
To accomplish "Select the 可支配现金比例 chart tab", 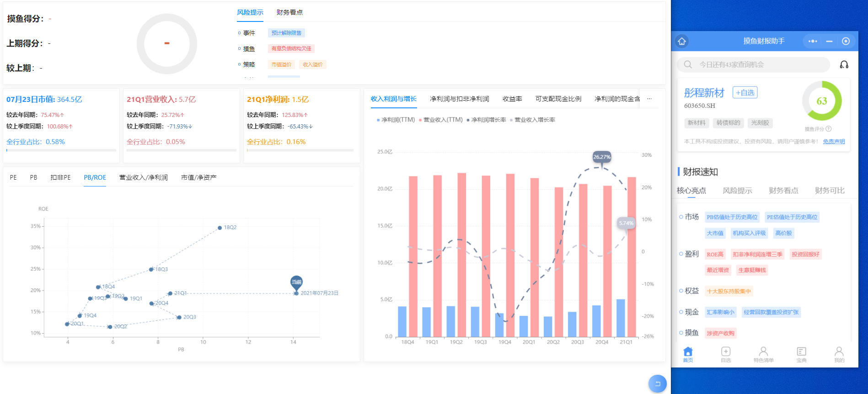I will [558, 99].
